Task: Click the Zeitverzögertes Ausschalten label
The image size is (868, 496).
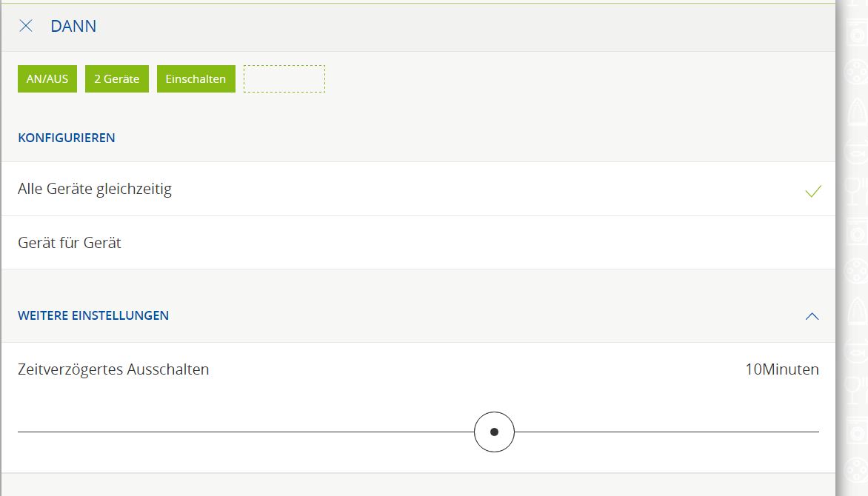Action: (113, 369)
